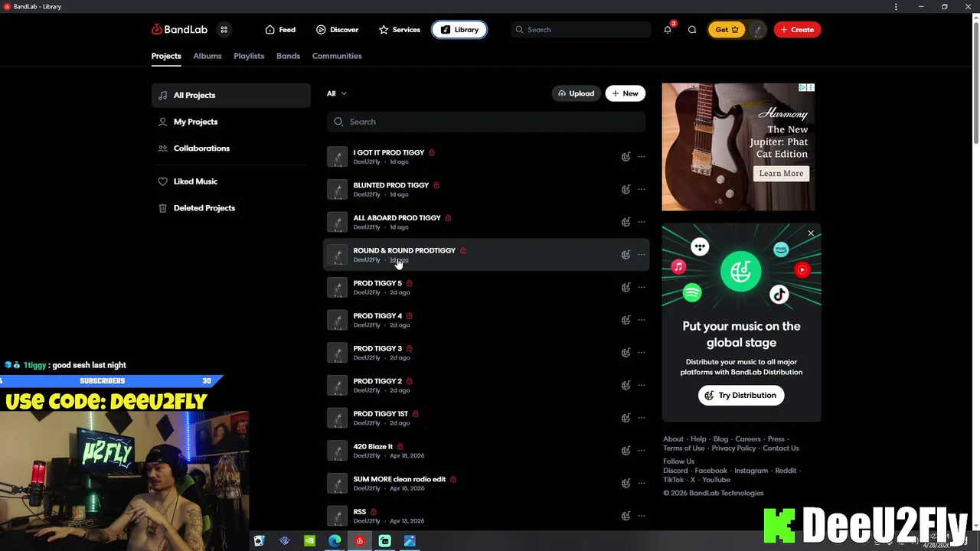Viewport: 980px width, 551px height.
Task: Open the apps grid icon beside BandLab
Action: tap(224, 30)
